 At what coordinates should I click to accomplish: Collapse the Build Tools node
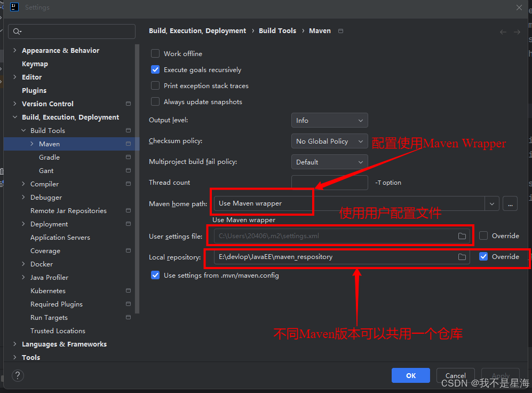click(x=23, y=130)
